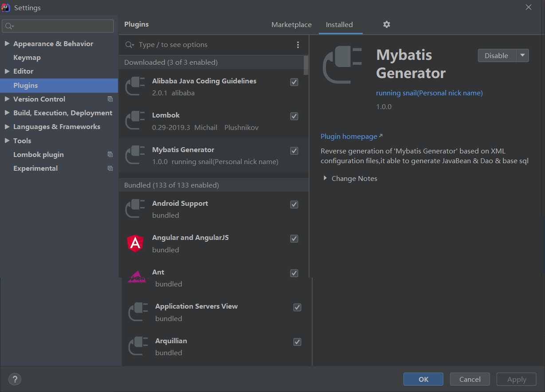
Task: Toggle Angular and AngularJS plugin checkbox
Action: point(294,239)
